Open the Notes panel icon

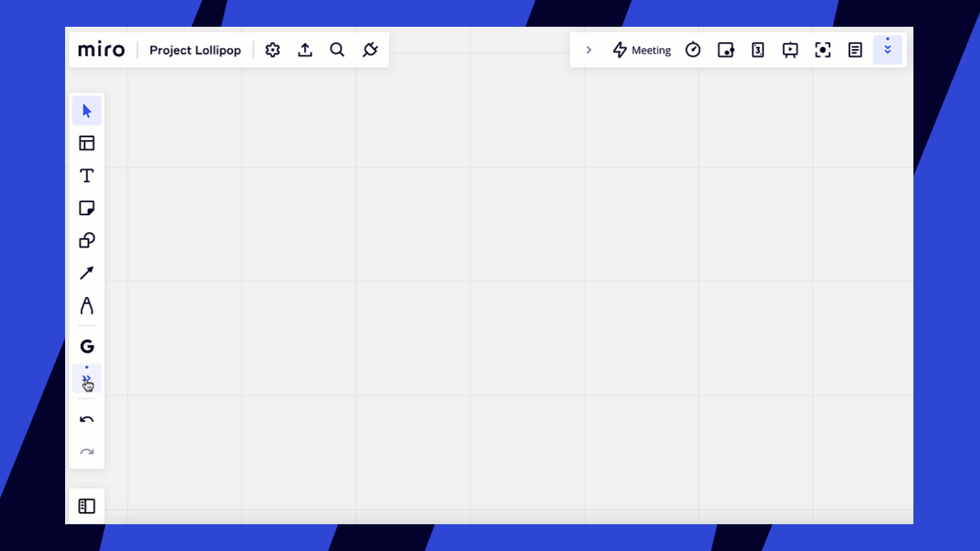click(x=855, y=50)
